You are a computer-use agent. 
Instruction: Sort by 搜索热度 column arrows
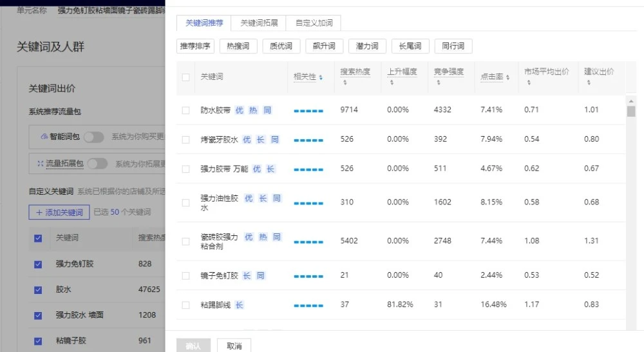345,83
